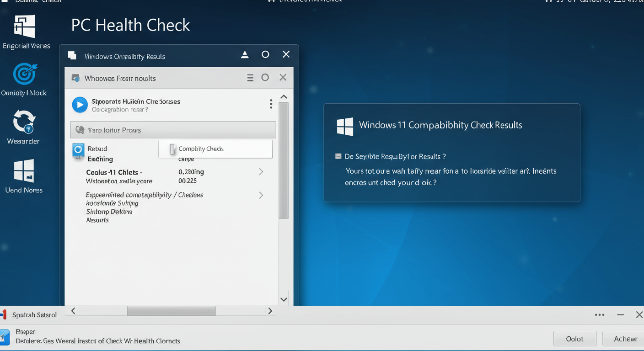Expand the Ceolus 11 Chlets row chevron

click(261, 172)
